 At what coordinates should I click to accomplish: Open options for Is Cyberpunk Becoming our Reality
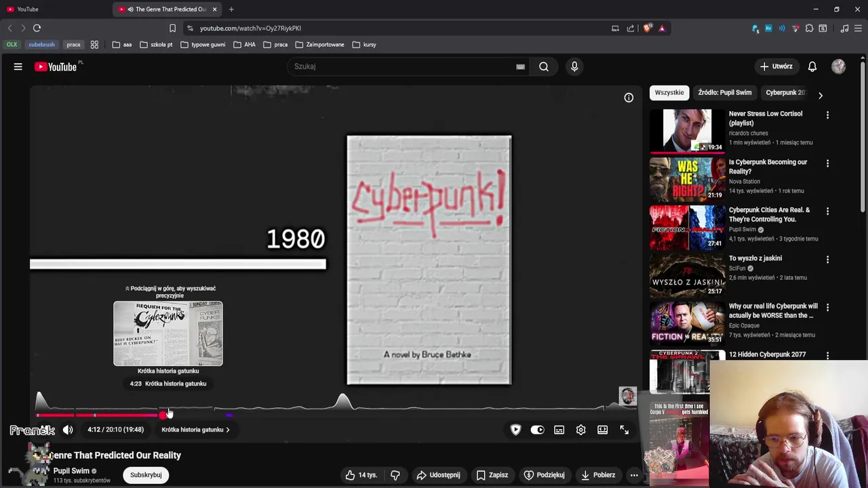coord(827,163)
